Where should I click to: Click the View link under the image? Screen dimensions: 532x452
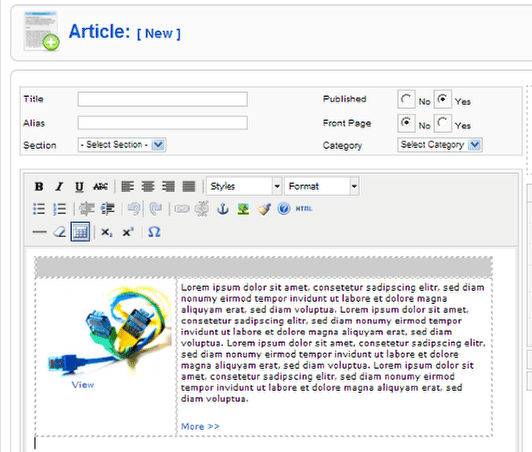[83, 385]
